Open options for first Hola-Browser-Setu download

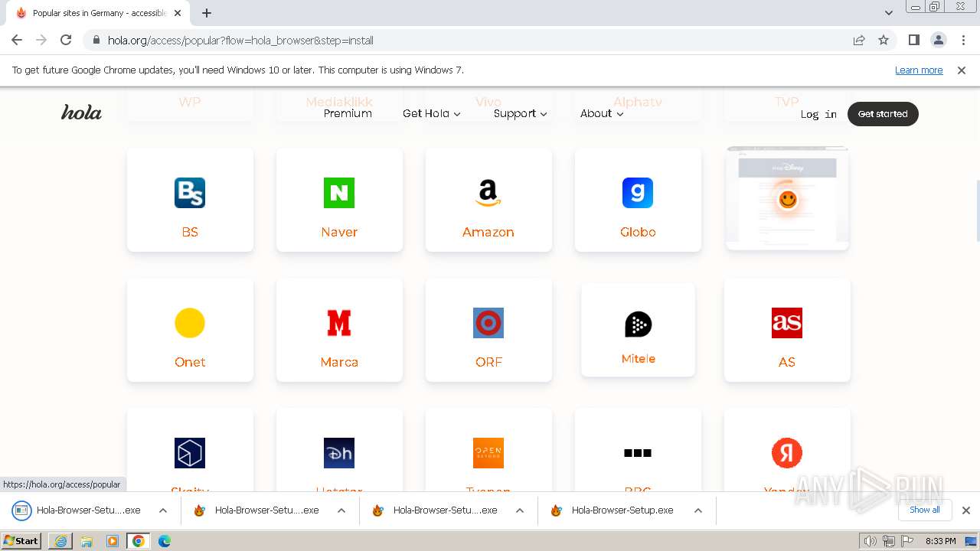(163, 510)
